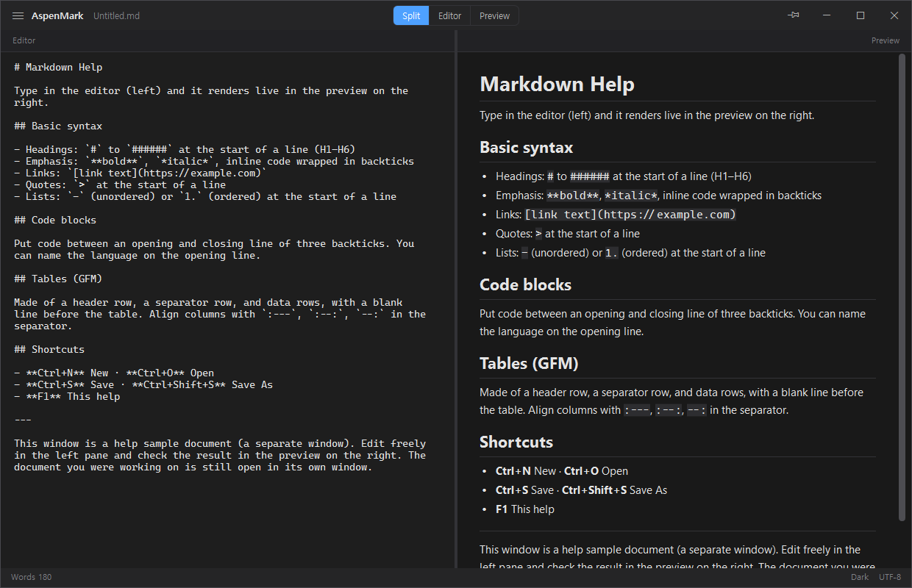Click the Untitled.md file name in title bar

click(x=116, y=16)
